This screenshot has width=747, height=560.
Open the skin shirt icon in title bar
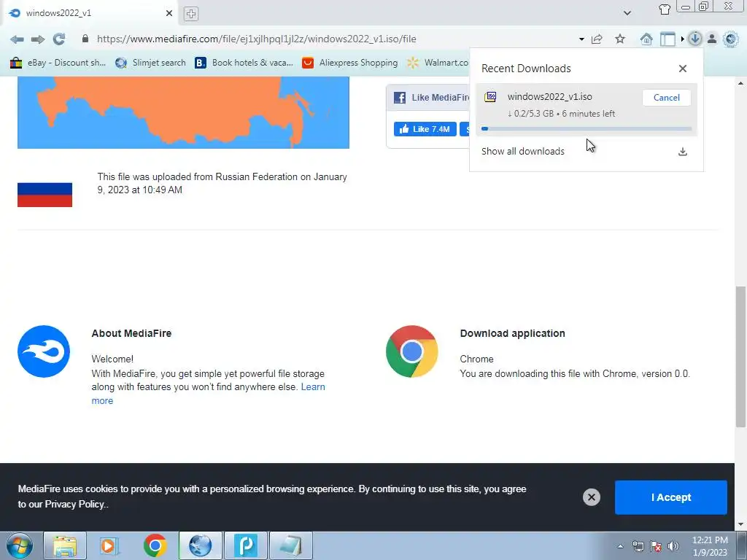665,9
